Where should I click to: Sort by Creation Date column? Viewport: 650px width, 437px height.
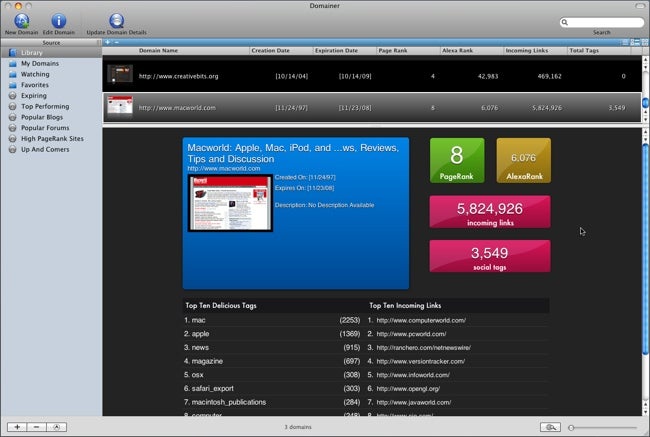coord(281,51)
